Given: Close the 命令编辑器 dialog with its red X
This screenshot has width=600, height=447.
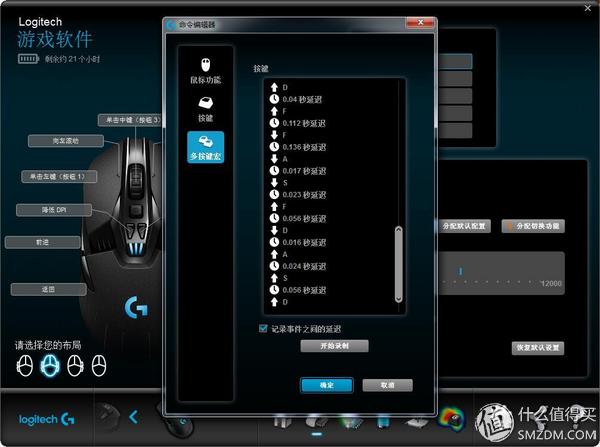Looking at the screenshot, I should [x=420, y=23].
